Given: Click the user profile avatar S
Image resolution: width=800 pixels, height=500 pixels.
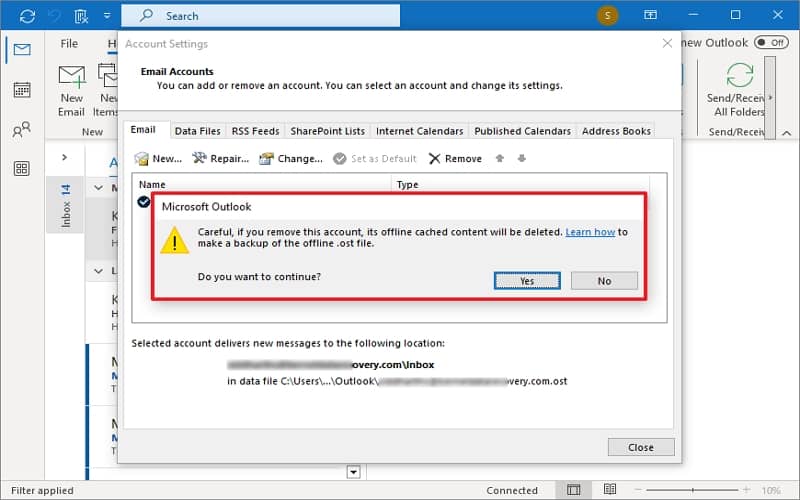Looking at the screenshot, I should coord(607,15).
